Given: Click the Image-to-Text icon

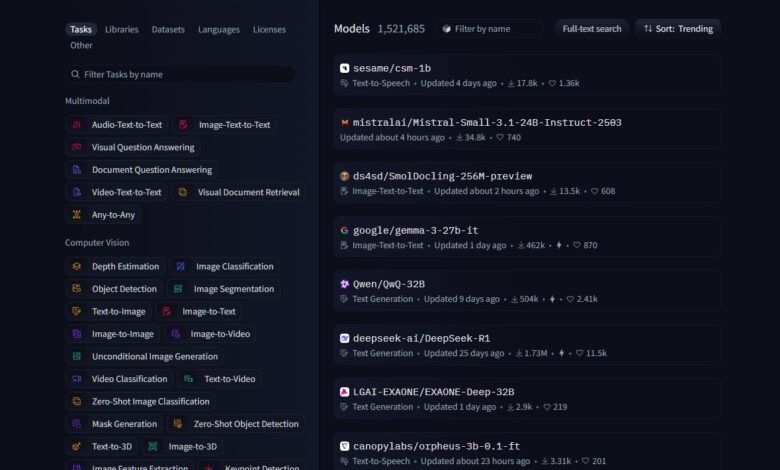Looking at the screenshot, I should tap(167, 311).
